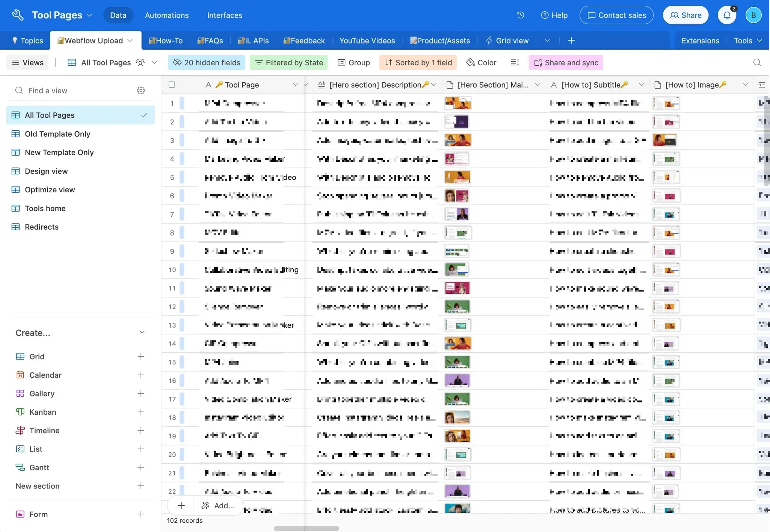Open the Color options button
770x532 pixels.
(x=482, y=62)
